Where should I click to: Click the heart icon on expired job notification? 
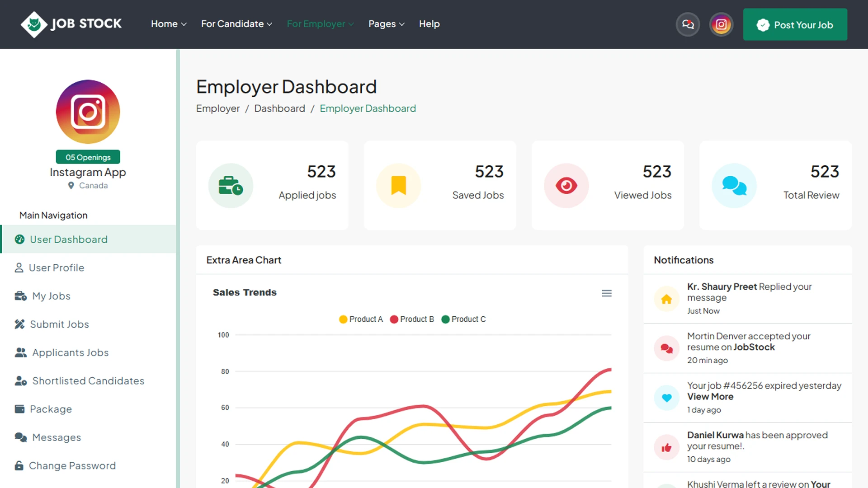pos(666,398)
